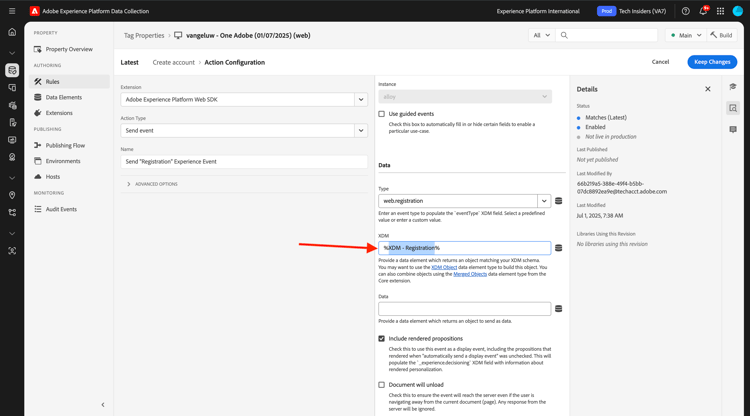Check the Document will unload box
Image resolution: width=750 pixels, height=416 pixels.
[381, 384]
